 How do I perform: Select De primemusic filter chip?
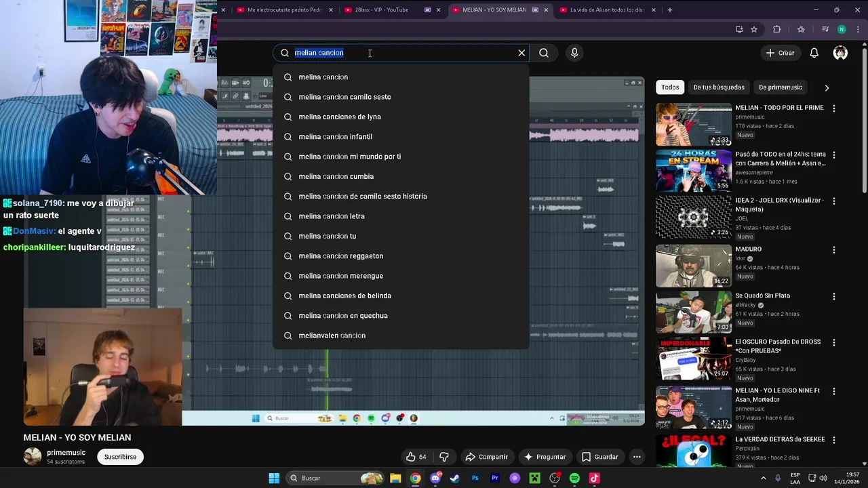[x=781, y=87]
